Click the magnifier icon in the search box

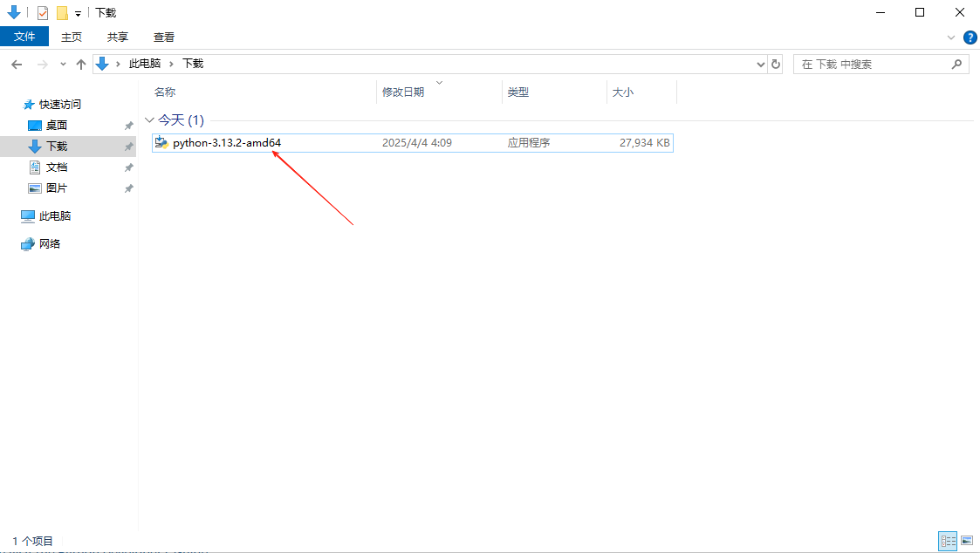957,64
